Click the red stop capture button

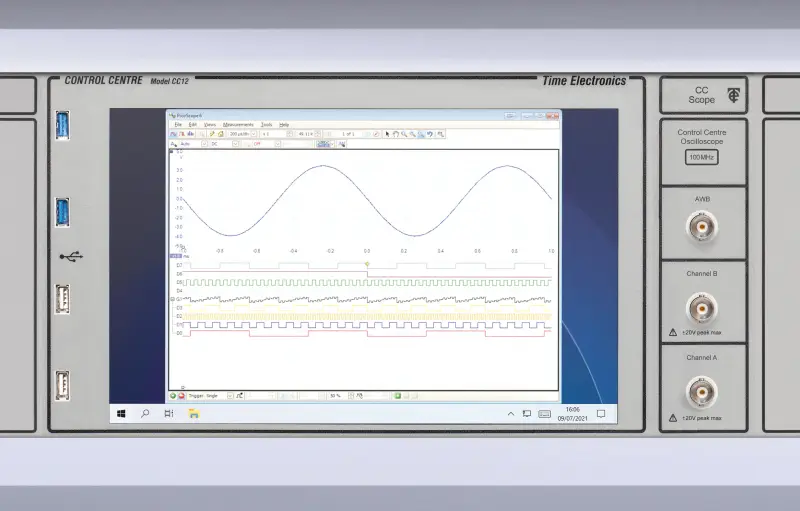(x=182, y=395)
